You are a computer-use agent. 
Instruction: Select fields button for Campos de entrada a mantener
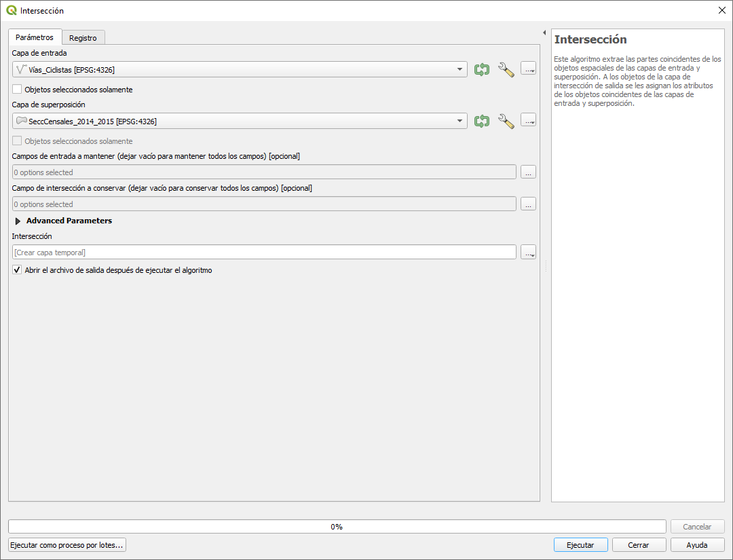(x=528, y=172)
